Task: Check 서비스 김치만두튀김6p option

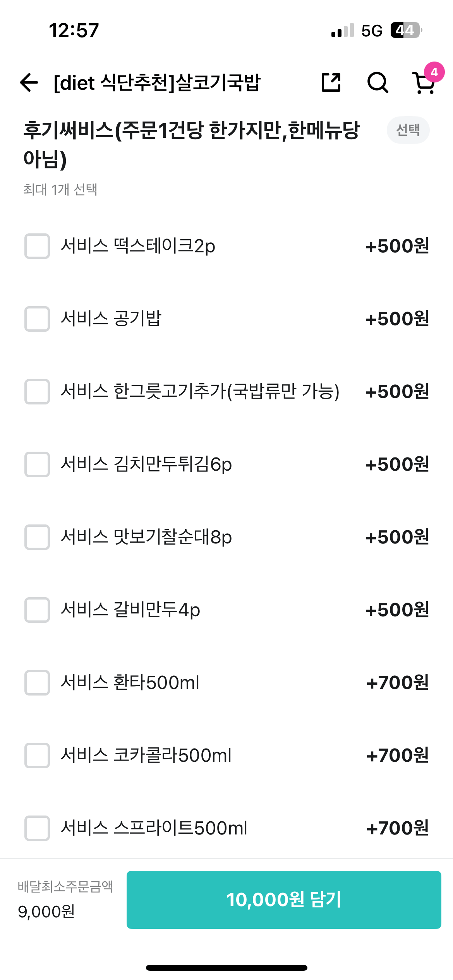Action: point(37,464)
